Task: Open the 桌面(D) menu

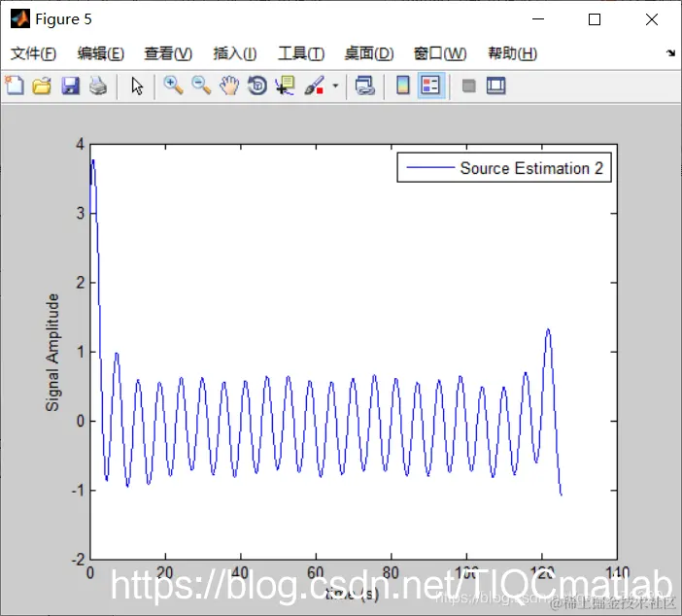Action: pos(369,53)
